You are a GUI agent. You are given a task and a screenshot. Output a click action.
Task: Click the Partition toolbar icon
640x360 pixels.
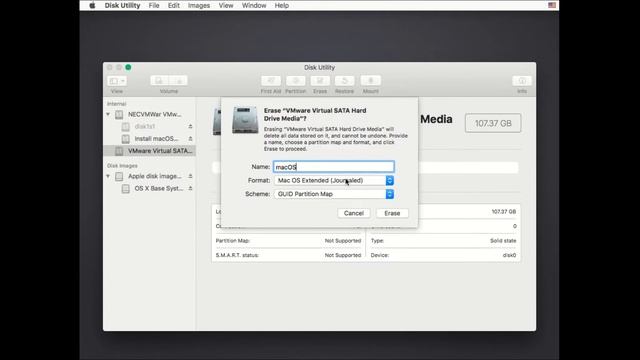pos(296,81)
